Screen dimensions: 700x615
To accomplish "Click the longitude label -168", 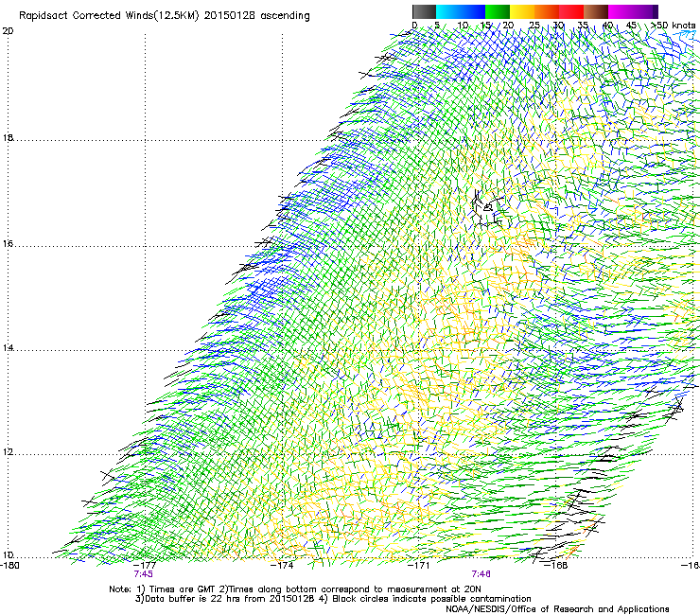I will point(556,566).
